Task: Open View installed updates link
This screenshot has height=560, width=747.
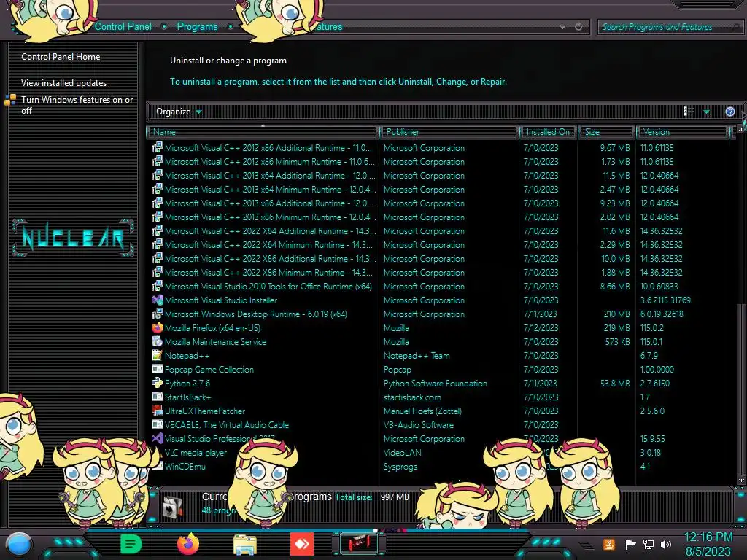Action: (x=64, y=83)
